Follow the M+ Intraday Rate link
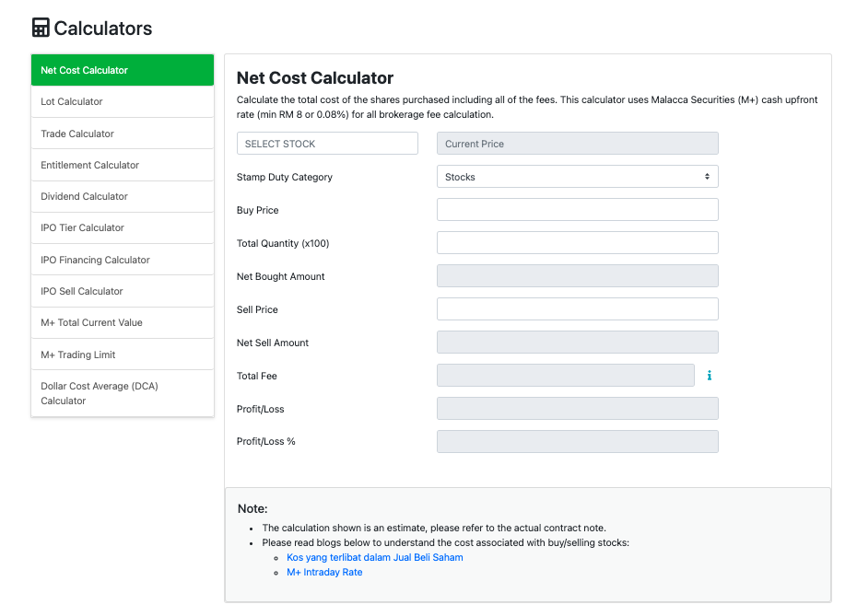 tap(324, 572)
